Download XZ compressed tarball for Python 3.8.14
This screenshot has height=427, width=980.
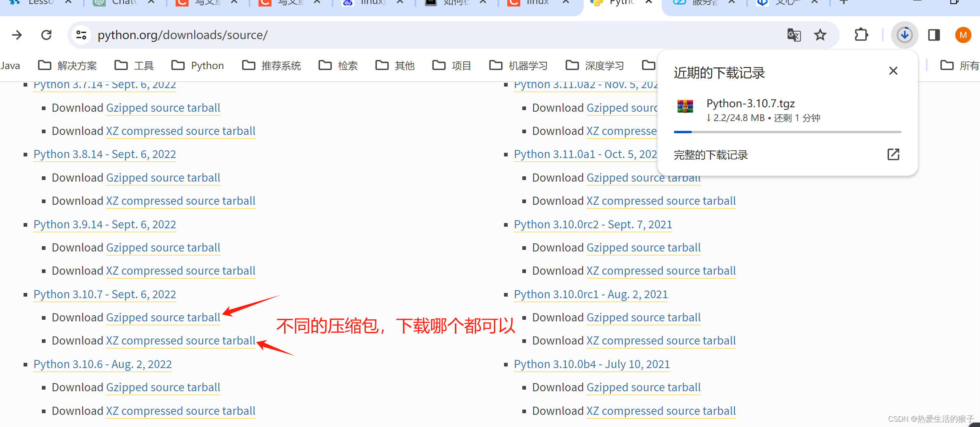[x=181, y=201]
